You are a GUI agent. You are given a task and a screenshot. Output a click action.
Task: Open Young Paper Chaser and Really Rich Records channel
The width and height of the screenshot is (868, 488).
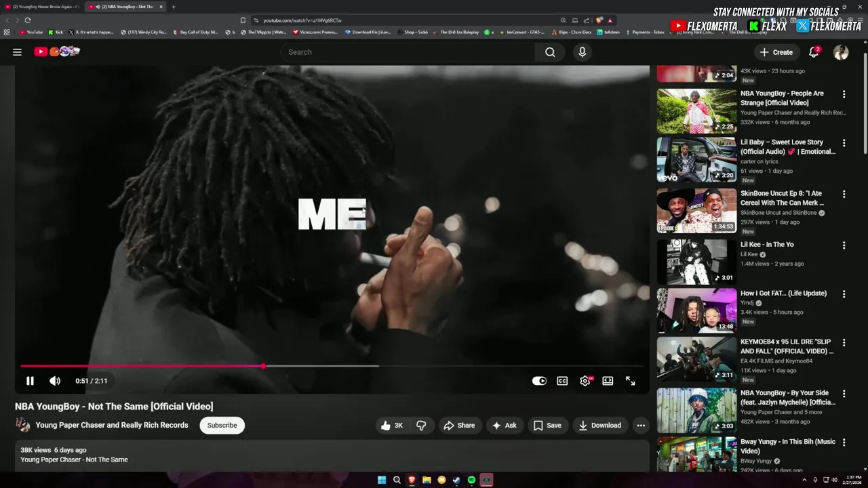(112, 426)
